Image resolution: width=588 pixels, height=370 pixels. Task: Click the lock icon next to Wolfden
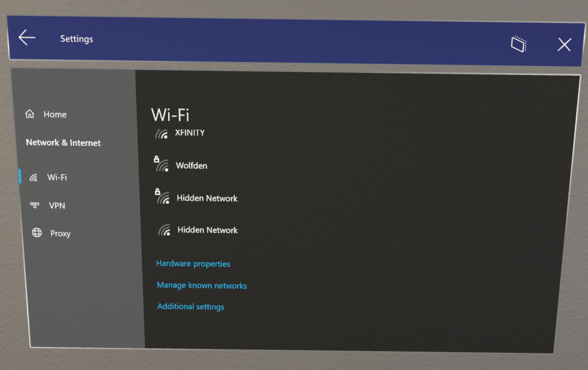157,159
